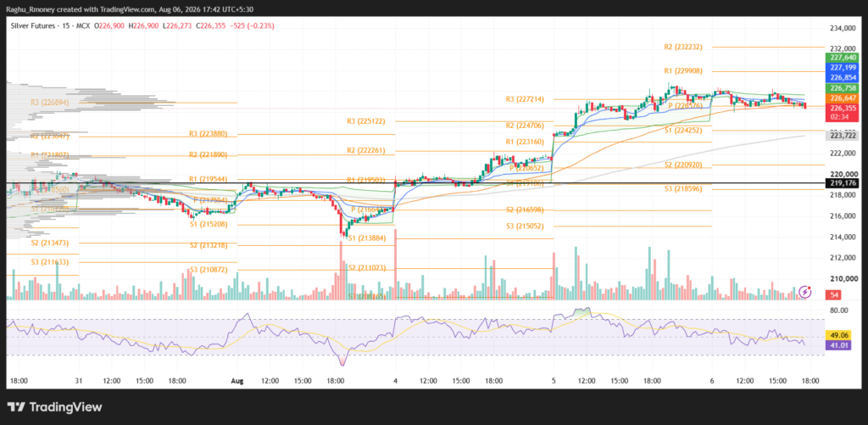Click the 80.00 RSI scale label

click(838, 310)
